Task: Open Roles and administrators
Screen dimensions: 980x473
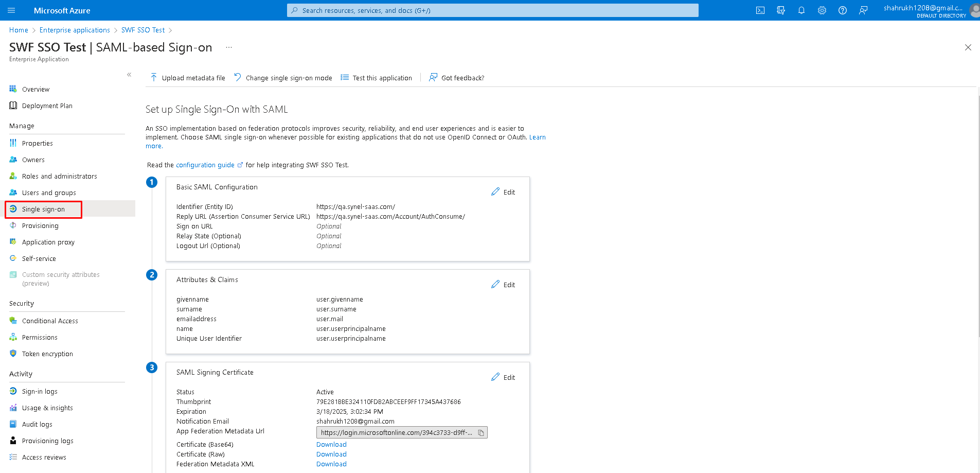Action: tap(59, 176)
